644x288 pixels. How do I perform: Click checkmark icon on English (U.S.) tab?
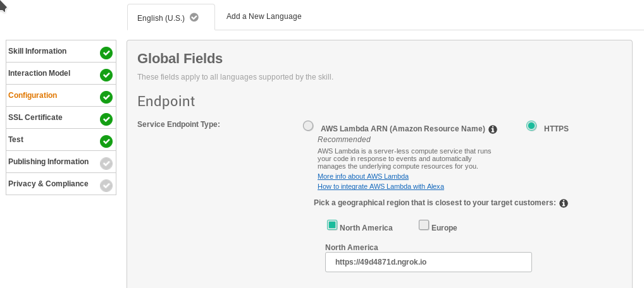(x=194, y=17)
